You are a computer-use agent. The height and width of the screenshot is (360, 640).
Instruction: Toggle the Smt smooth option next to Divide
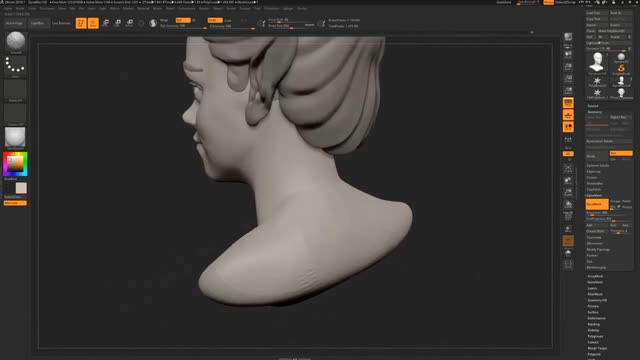pyautogui.click(x=620, y=153)
